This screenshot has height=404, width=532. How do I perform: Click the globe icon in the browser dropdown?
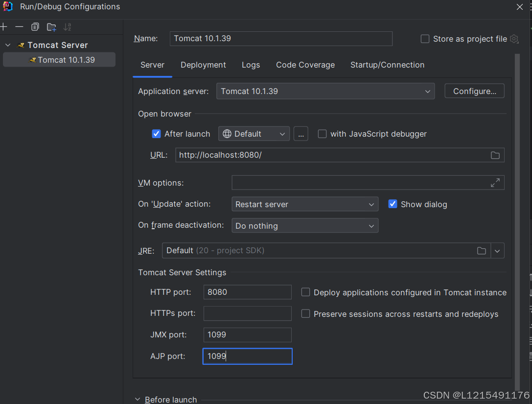coord(227,134)
